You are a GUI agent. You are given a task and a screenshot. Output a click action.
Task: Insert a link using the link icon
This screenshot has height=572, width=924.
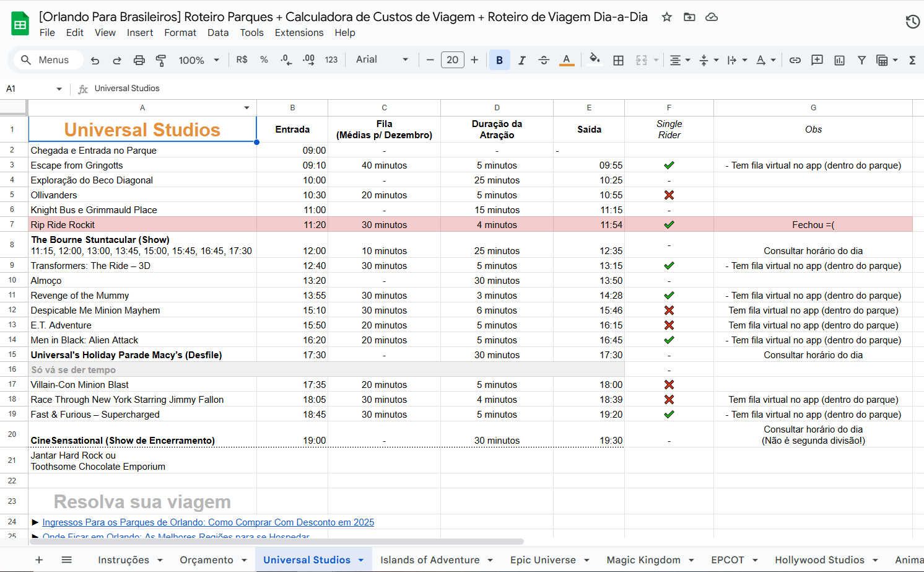795,60
